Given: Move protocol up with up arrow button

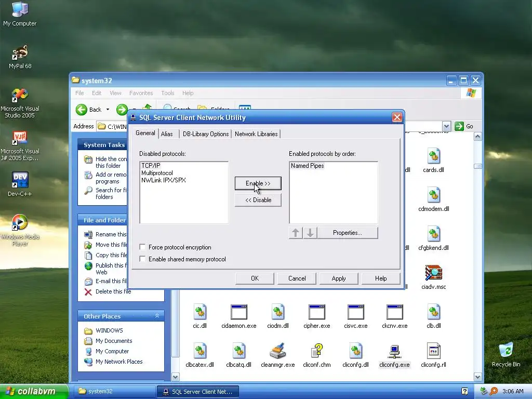Looking at the screenshot, I should click(296, 233).
